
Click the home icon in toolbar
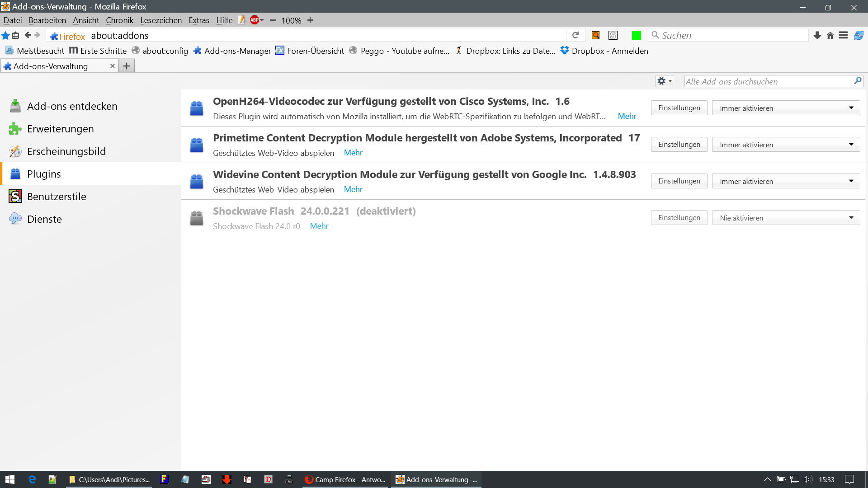(x=830, y=35)
